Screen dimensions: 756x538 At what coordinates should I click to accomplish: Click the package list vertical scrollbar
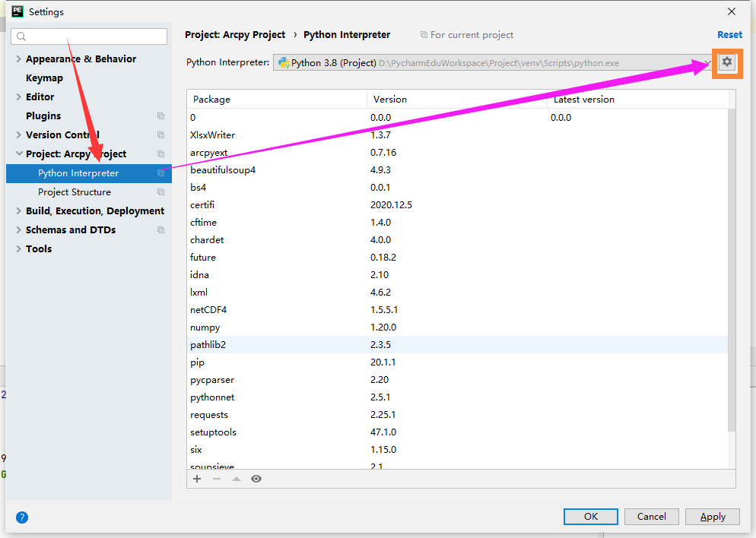pos(732,270)
